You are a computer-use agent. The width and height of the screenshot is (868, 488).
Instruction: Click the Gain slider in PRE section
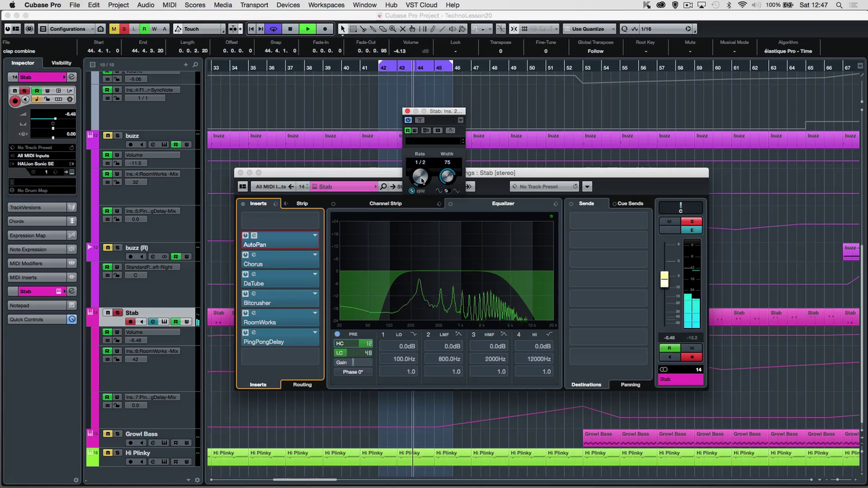pos(354,362)
